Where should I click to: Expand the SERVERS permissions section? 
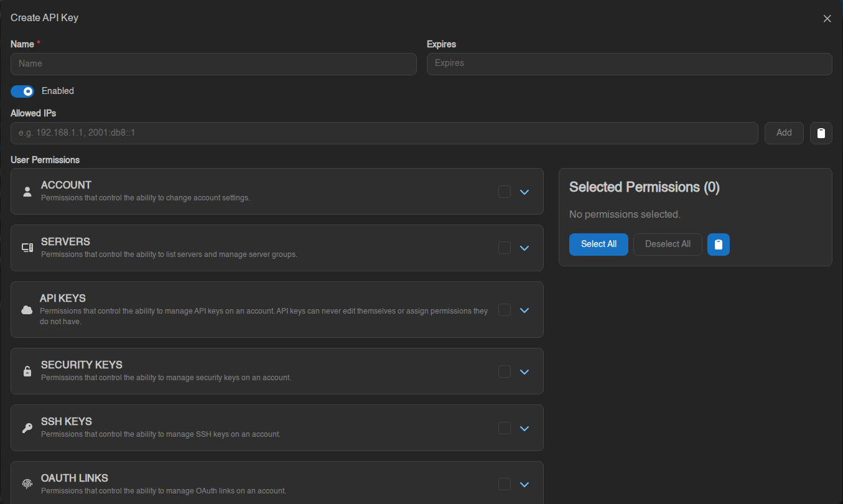pyautogui.click(x=524, y=248)
